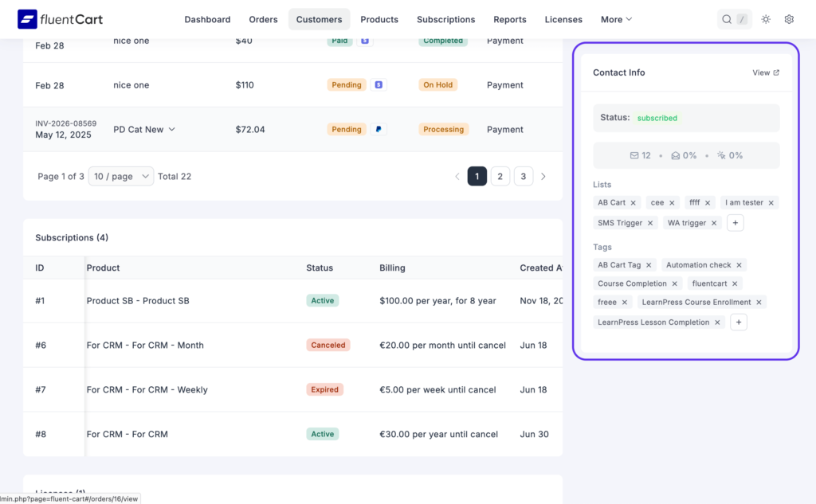Remove Course Completion tag
The height and width of the screenshot is (504, 816).
(x=674, y=284)
